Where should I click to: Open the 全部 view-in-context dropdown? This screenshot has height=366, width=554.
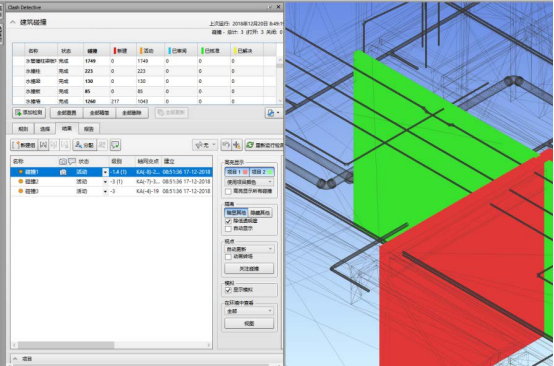pos(249,311)
